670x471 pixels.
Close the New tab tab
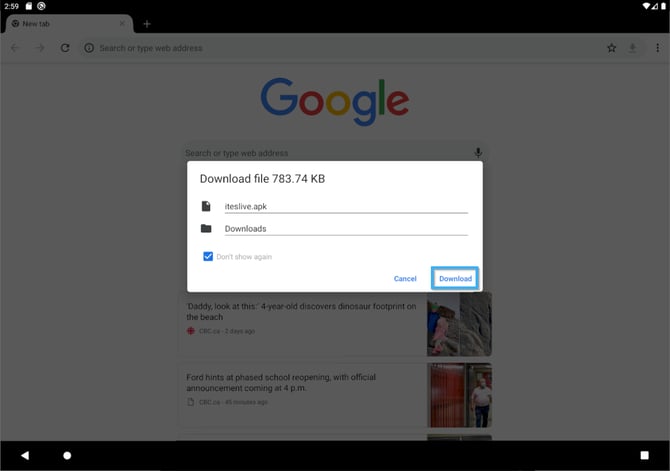122,24
